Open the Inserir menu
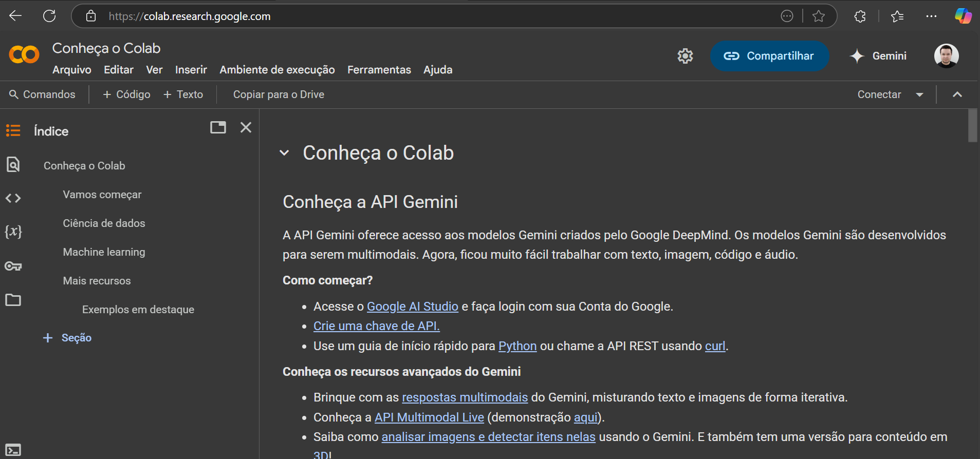Viewport: 980px width, 459px height. click(x=191, y=70)
